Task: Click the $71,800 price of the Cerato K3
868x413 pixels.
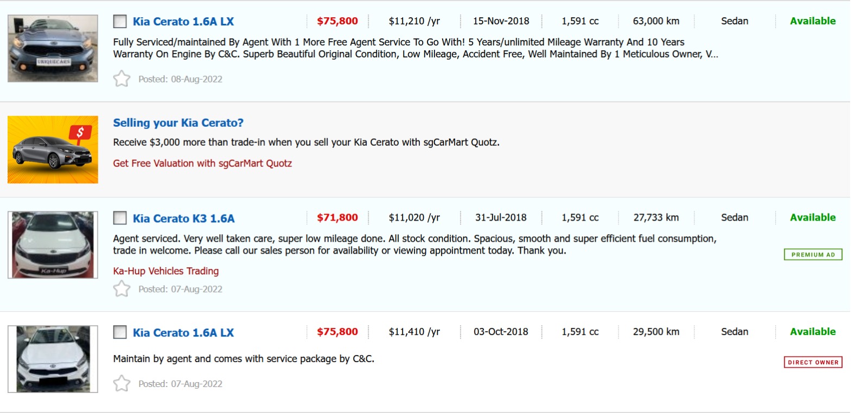Action: [x=337, y=217]
